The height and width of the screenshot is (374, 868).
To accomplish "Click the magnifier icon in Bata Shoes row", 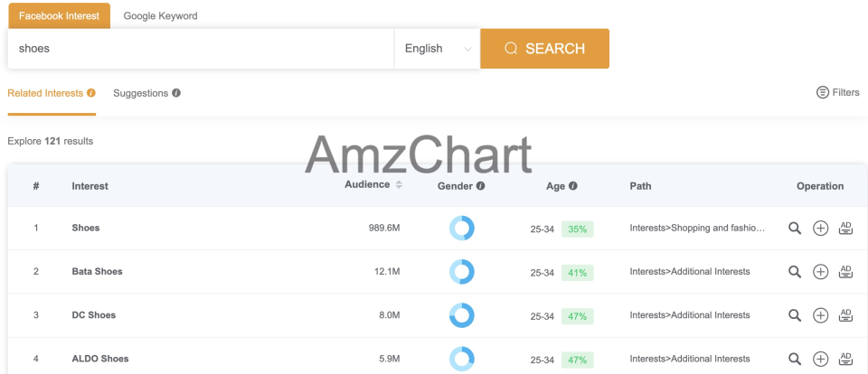I will (x=795, y=272).
